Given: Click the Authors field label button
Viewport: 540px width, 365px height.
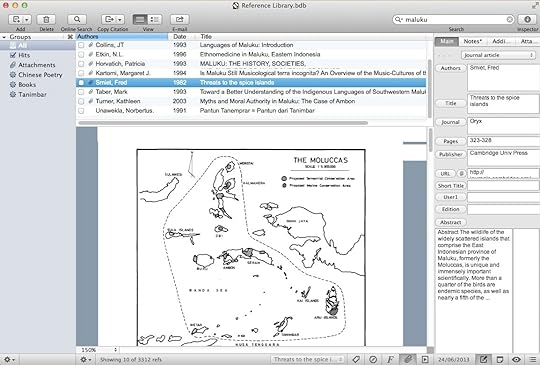Looking at the screenshot, I should point(450,68).
